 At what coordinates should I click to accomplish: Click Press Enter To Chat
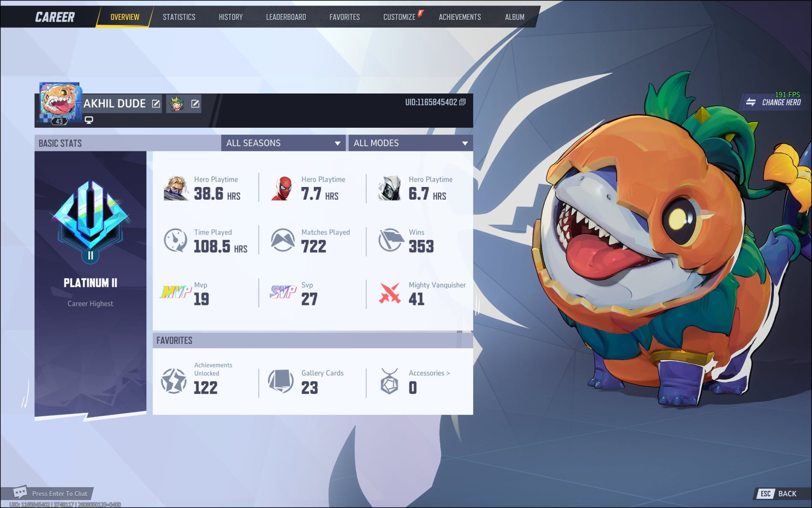(x=60, y=494)
